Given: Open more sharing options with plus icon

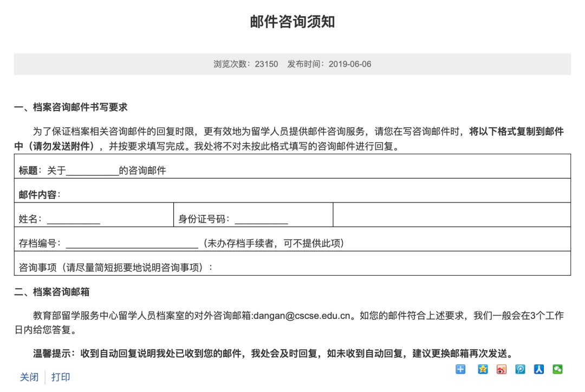Looking at the screenshot, I should [x=460, y=369].
